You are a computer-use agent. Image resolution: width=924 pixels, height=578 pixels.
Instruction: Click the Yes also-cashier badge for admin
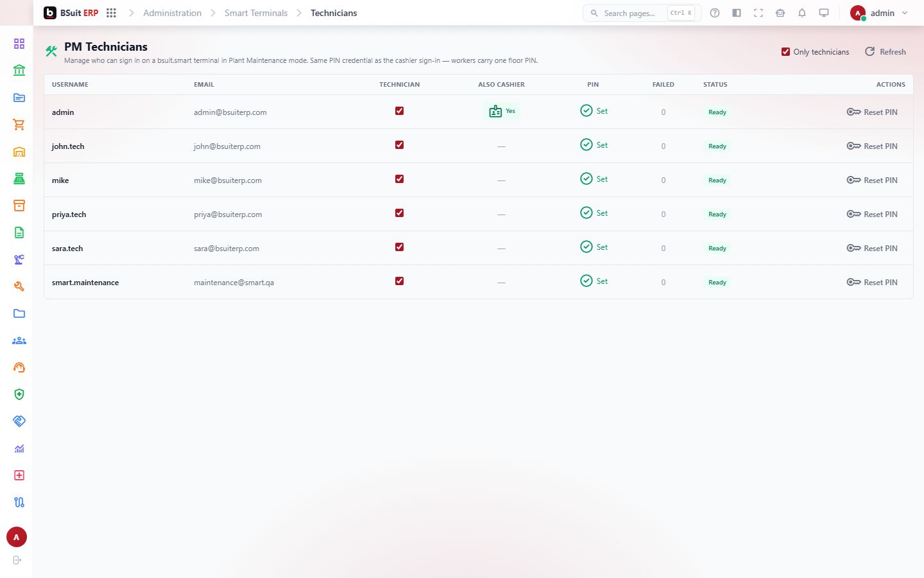pyautogui.click(x=502, y=111)
